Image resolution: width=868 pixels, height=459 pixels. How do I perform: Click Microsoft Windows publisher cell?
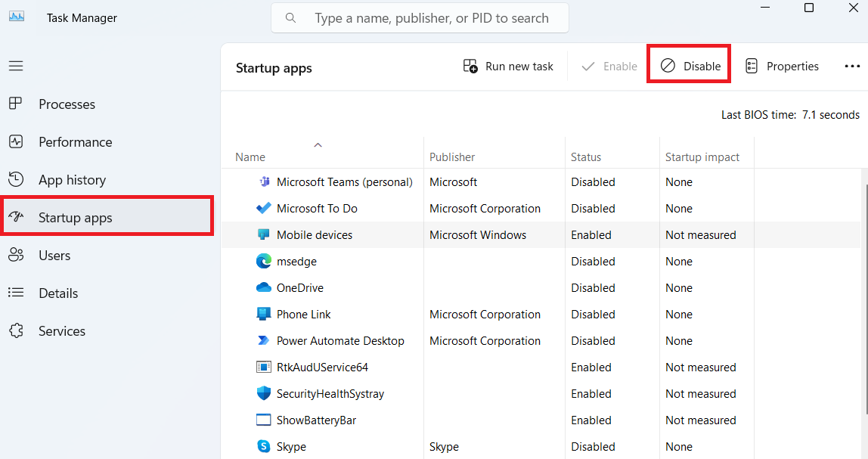click(x=478, y=235)
